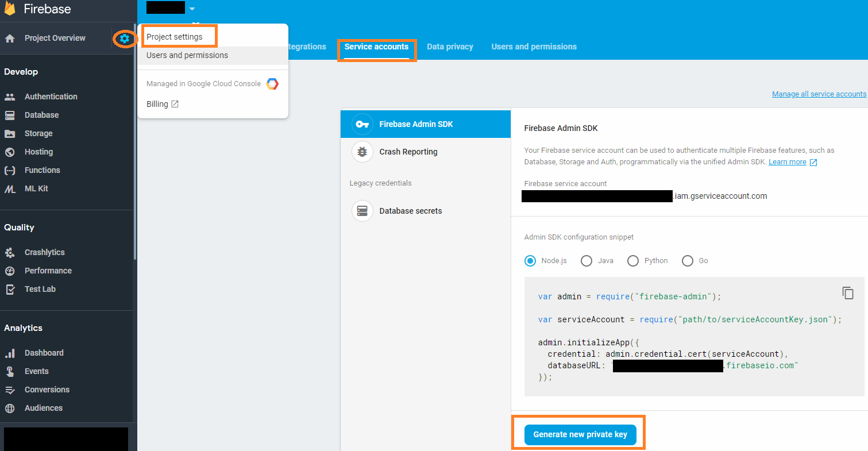Viewport: 868px width, 451px height.
Task: Select Firebase Admin SDK list item
Action: coord(426,124)
